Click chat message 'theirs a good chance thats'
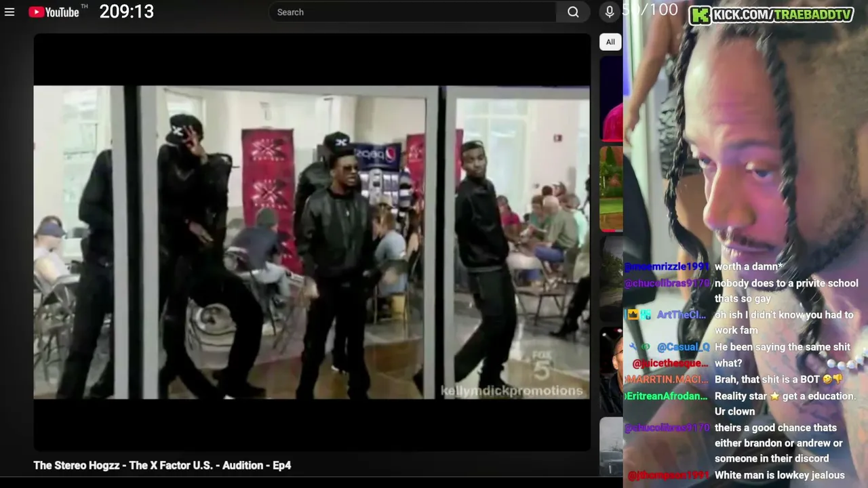 778,443
